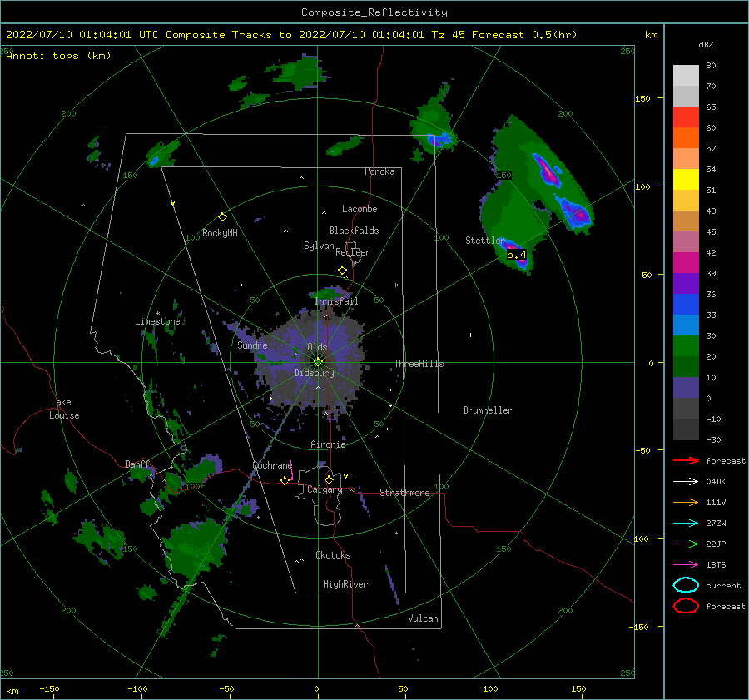The height and width of the screenshot is (700, 749).
Task: Click the red forecast ellipse legend icon
Action: point(686,606)
